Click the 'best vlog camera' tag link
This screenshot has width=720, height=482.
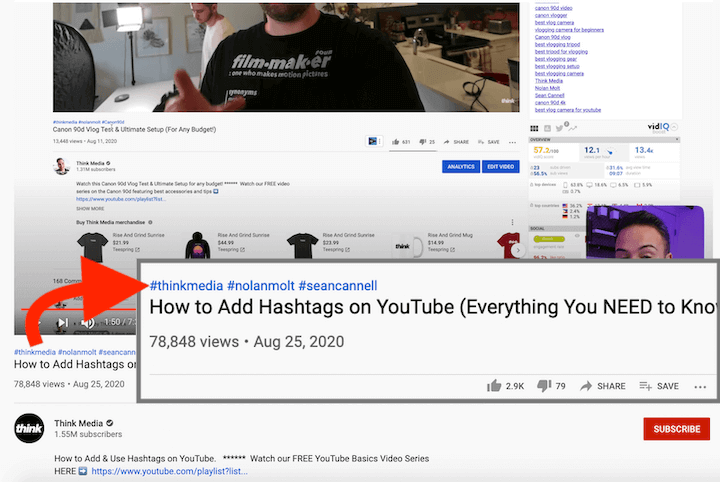click(554, 22)
